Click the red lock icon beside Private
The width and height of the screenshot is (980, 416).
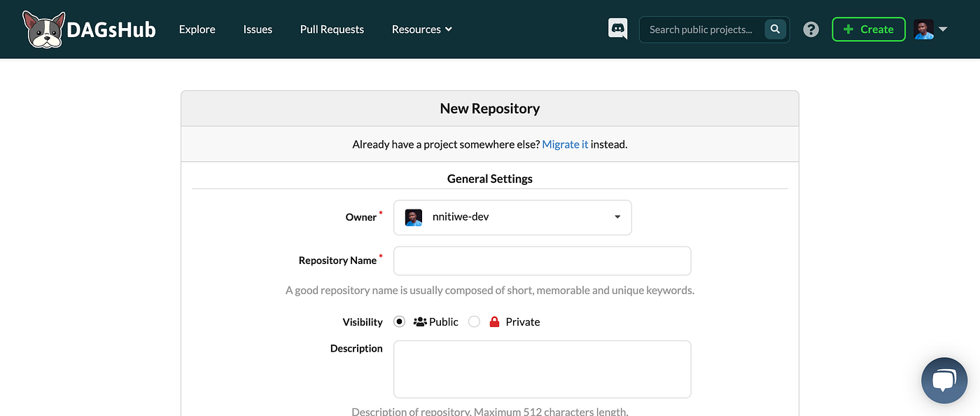coord(495,321)
